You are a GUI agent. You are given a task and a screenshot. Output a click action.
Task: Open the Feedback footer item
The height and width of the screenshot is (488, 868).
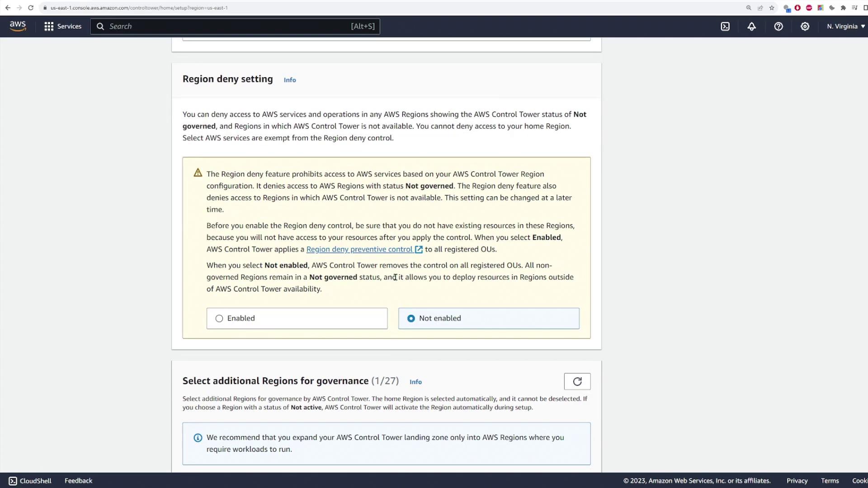78,481
